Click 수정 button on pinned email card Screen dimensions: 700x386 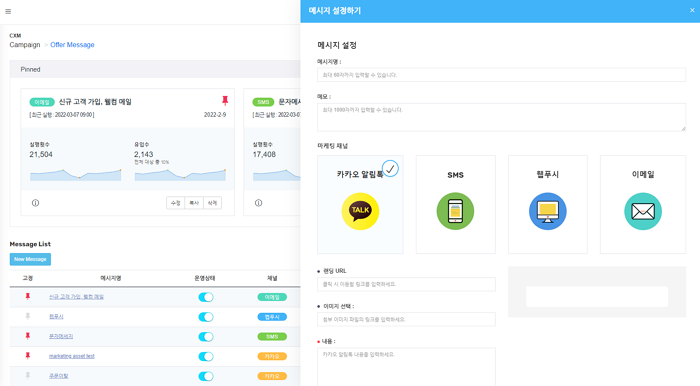[175, 203]
